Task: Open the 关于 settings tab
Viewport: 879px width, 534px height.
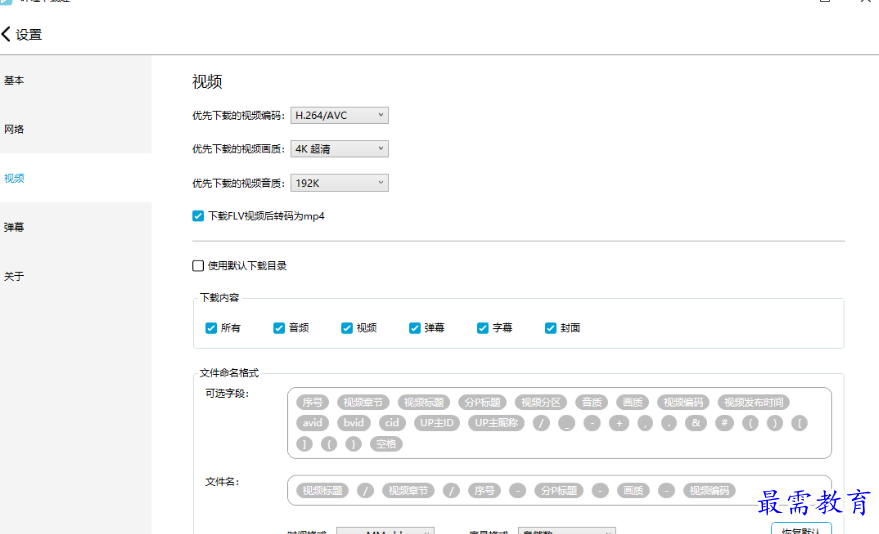Action: point(14,276)
